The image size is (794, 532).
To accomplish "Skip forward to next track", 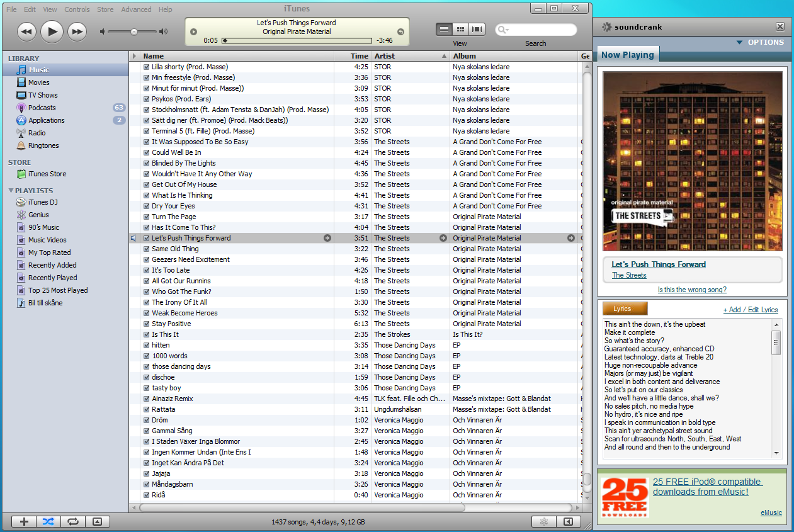I will [77, 31].
